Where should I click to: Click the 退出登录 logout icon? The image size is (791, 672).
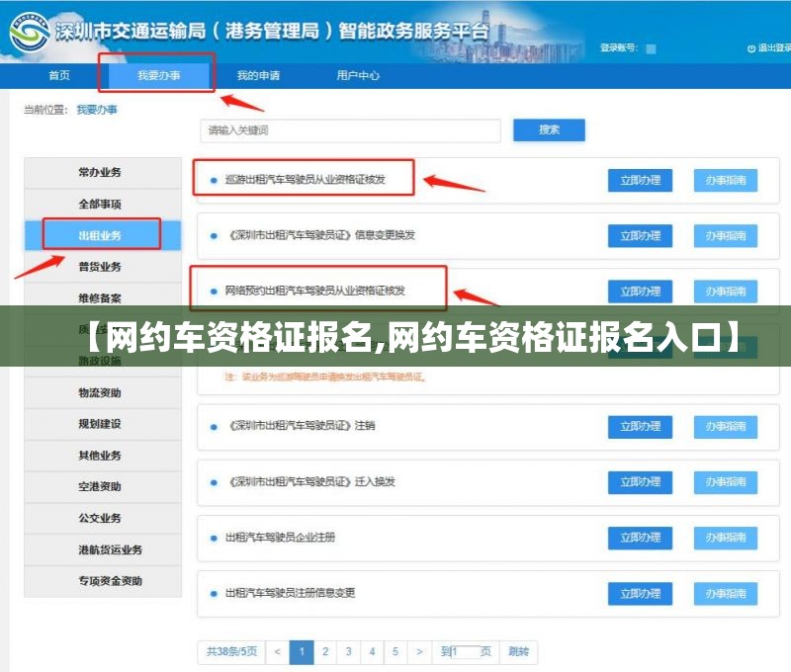(x=751, y=48)
